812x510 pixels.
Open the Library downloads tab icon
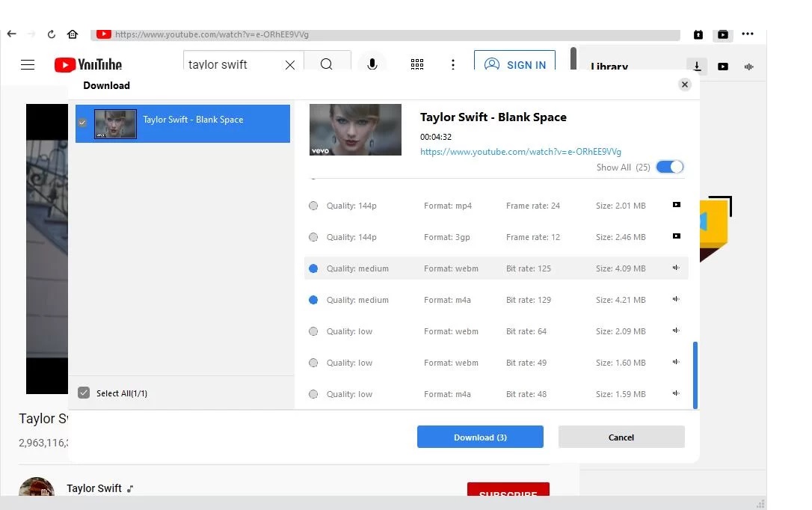(697, 67)
